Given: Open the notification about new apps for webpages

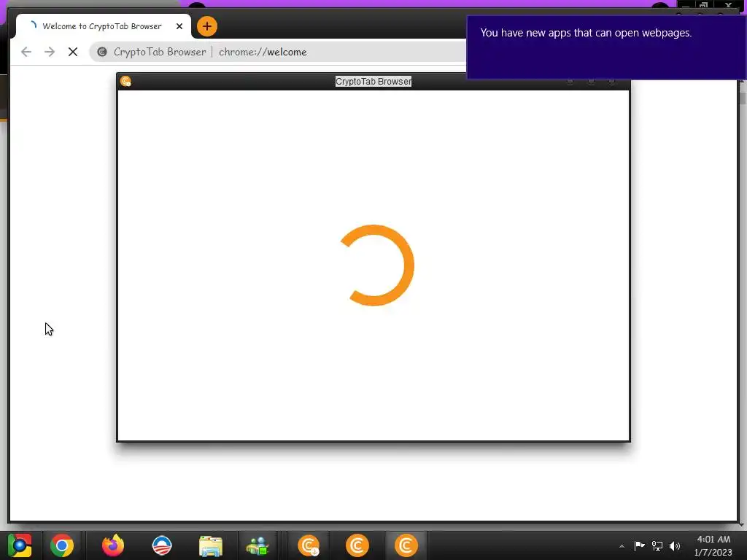Looking at the screenshot, I should [606, 47].
